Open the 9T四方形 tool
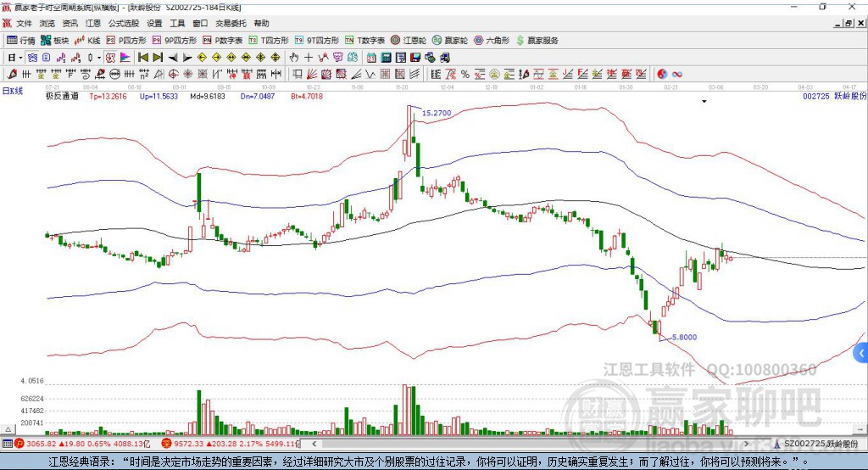868x470 pixels. 317,41
